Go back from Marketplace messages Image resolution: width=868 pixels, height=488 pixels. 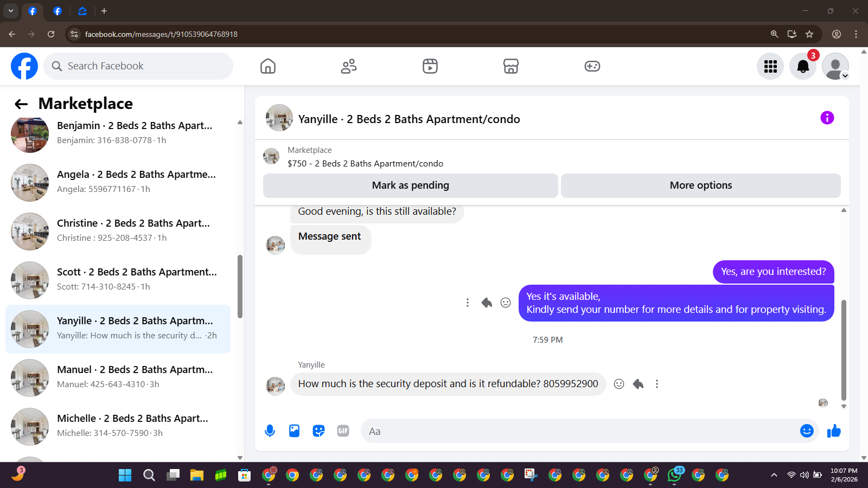[21, 104]
